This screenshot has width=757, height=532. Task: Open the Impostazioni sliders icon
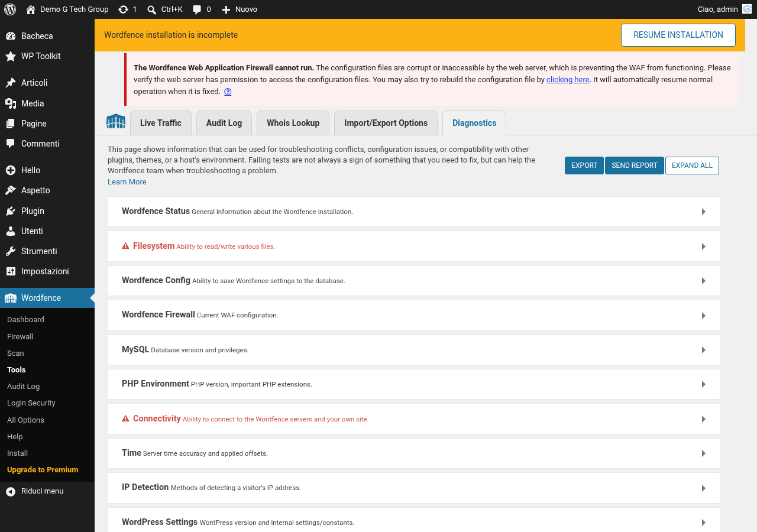coord(11,271)
